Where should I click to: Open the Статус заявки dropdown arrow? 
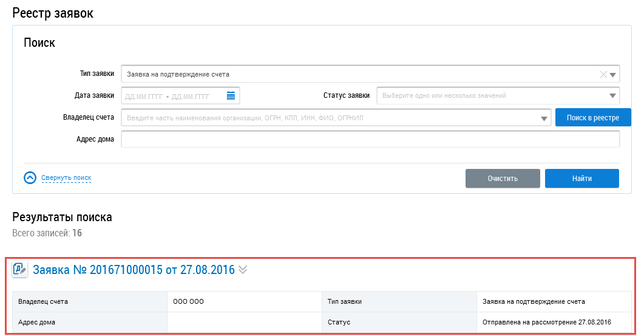click(x=612, y=95)
